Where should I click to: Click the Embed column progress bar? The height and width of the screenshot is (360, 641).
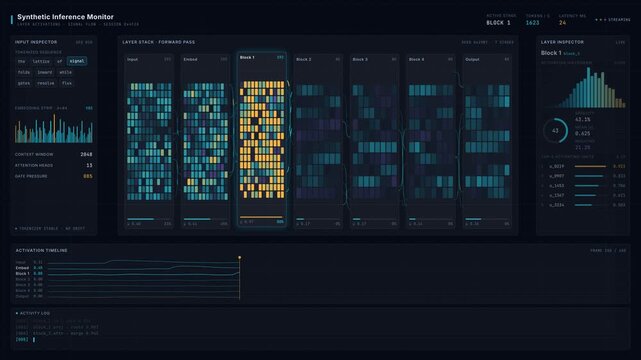(205, 219)
